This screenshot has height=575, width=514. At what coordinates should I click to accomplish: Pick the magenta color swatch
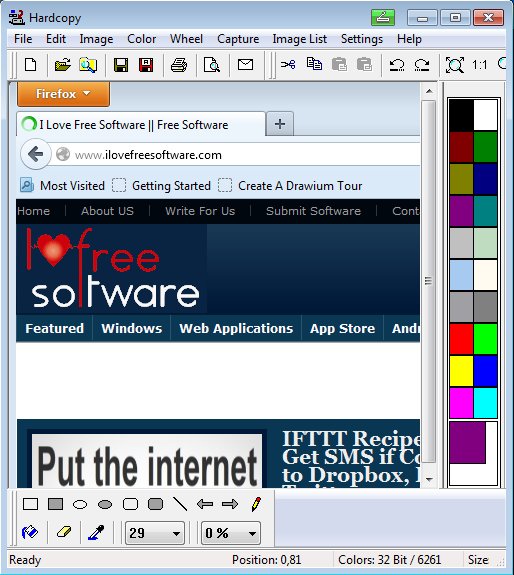[461, 403]
